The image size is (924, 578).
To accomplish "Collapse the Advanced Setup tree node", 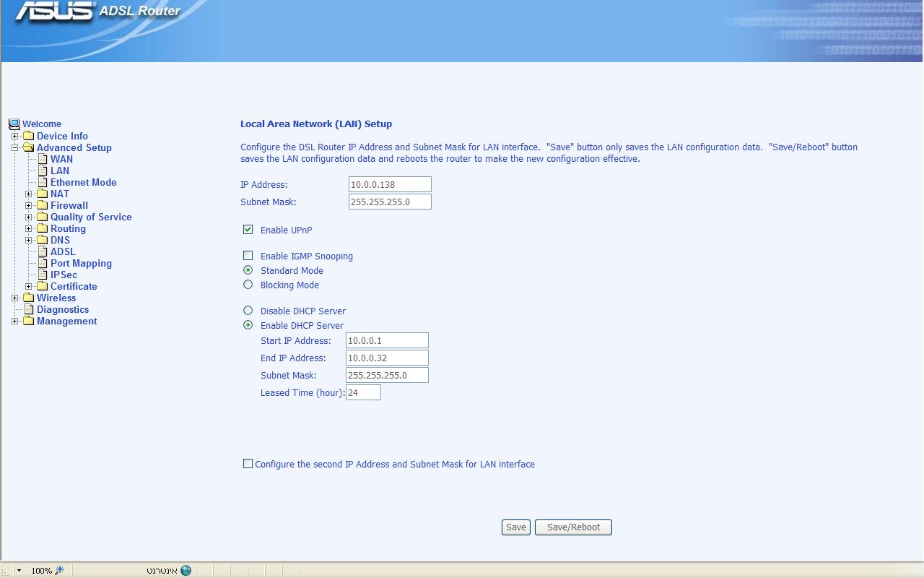I will point(15,147).
